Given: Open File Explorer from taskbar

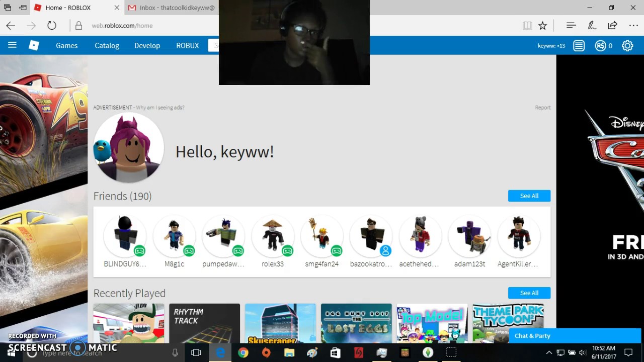Looking at the screenshot, I should pyautogui.click(x=289, y=353).
